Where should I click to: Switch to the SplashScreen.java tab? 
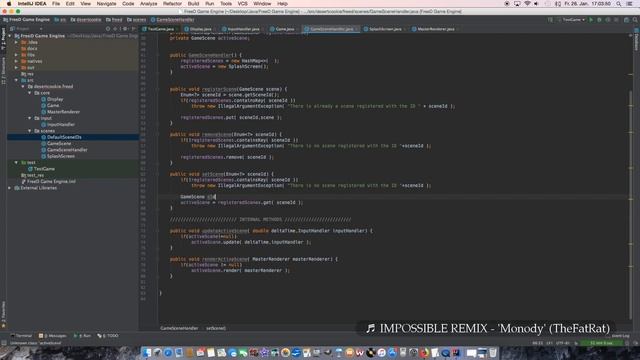tap(383, 29)
